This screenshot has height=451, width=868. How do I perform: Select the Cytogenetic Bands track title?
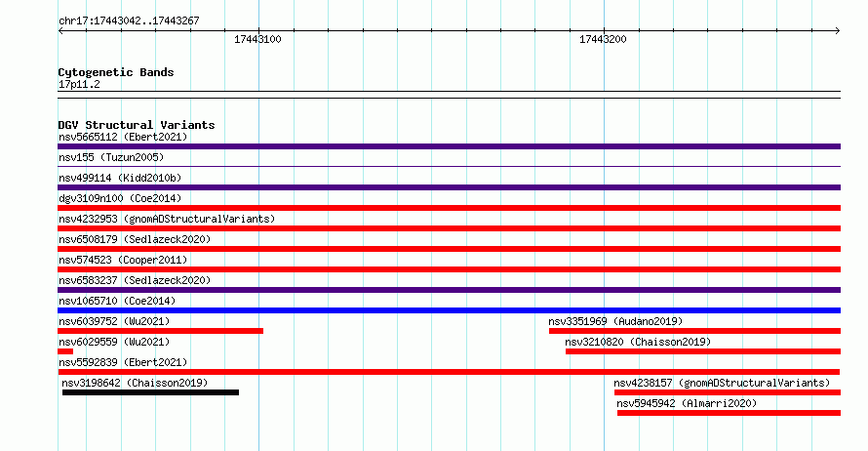[116, 72]
